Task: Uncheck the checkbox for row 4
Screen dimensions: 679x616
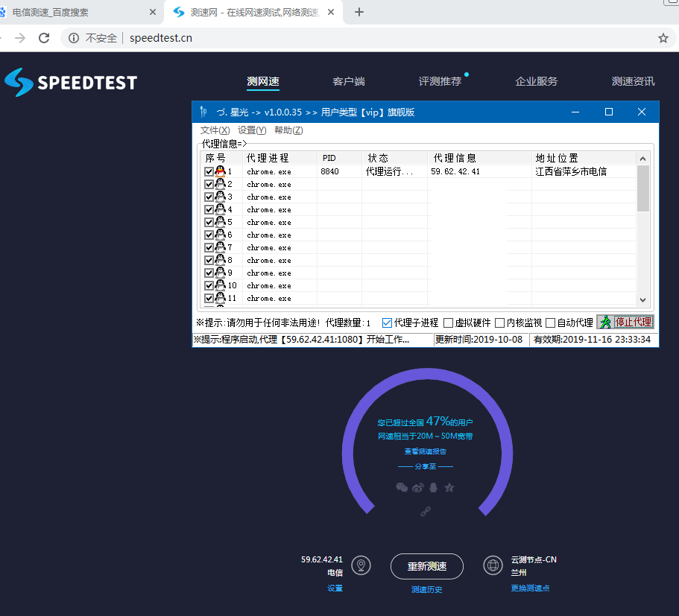Action: coord(209,209)
